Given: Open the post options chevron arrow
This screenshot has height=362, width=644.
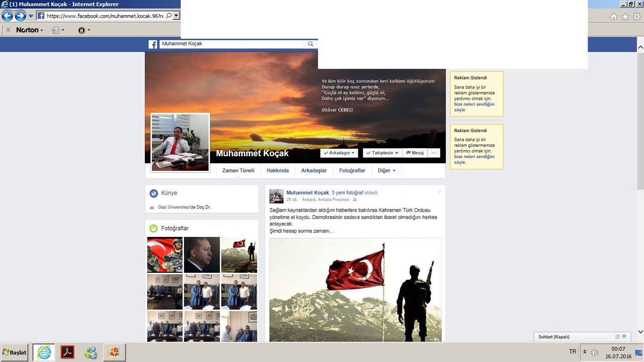Looking at the screenshot, I should coord(438,191).
